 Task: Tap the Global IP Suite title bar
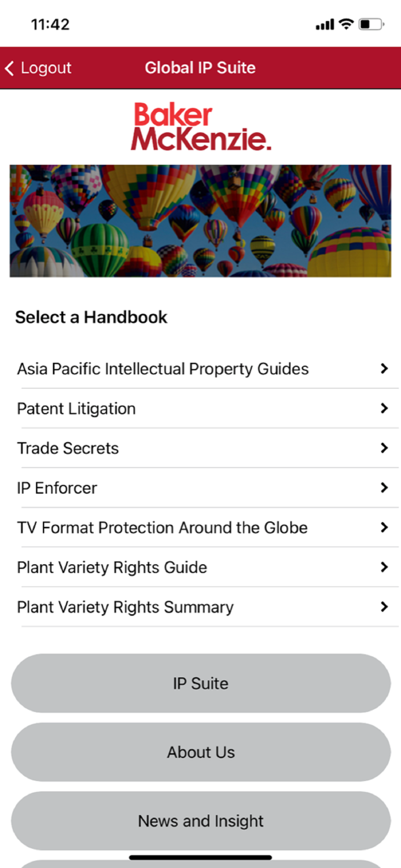[x=200, y=68]
